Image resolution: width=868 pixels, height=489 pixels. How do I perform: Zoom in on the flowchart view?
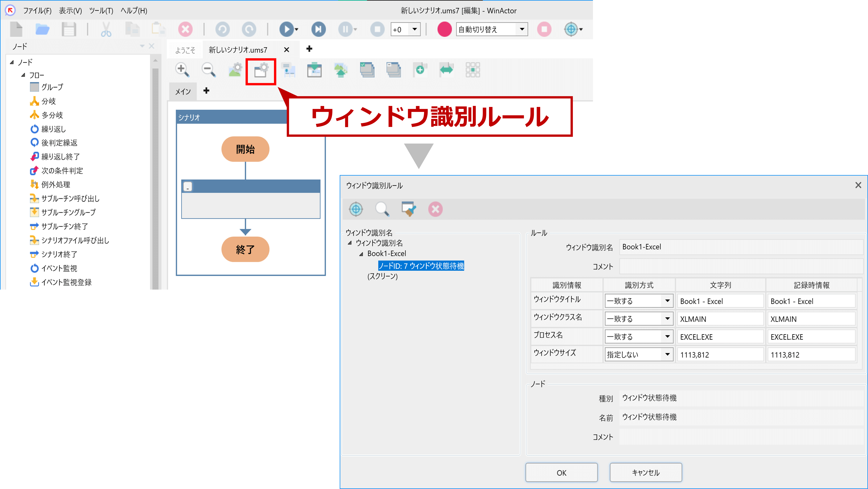182,70
